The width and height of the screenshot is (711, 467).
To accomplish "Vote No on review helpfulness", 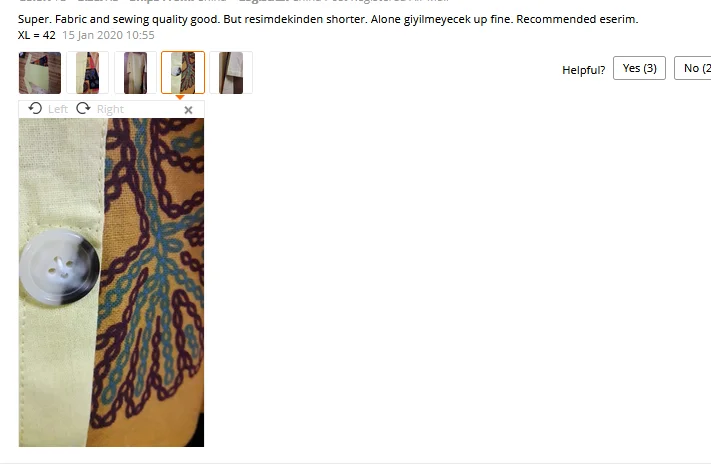I will pos(692,68).
